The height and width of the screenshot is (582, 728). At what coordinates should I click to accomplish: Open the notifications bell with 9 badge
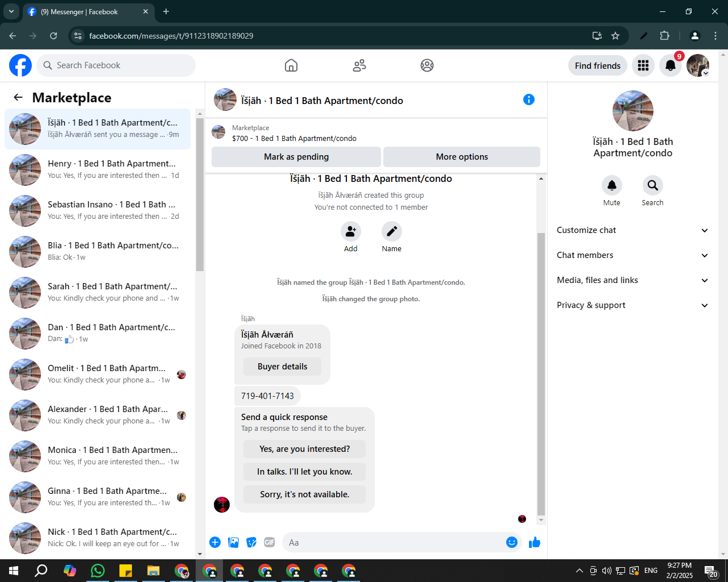click(x=671, y=65)
